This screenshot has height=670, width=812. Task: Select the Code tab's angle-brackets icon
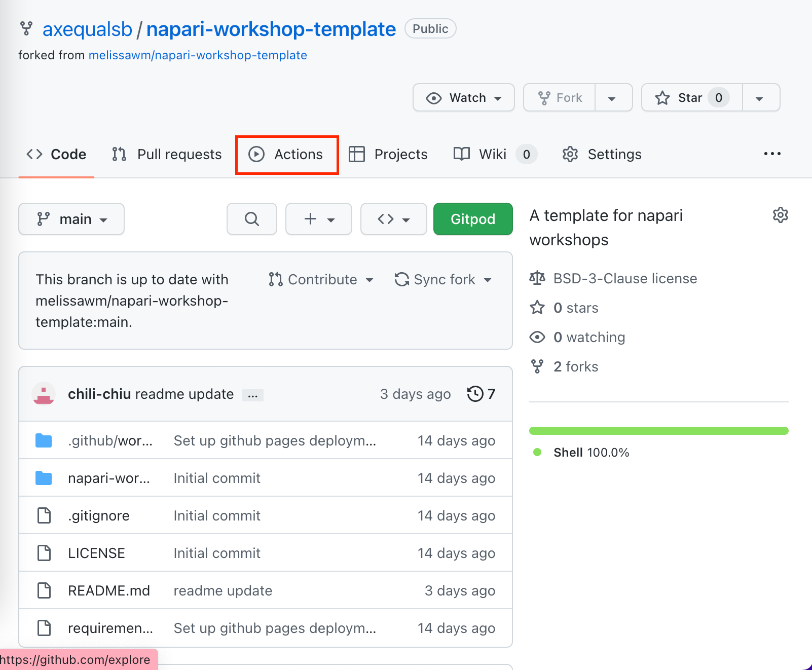pyautogui.click(x=34, y=154)
